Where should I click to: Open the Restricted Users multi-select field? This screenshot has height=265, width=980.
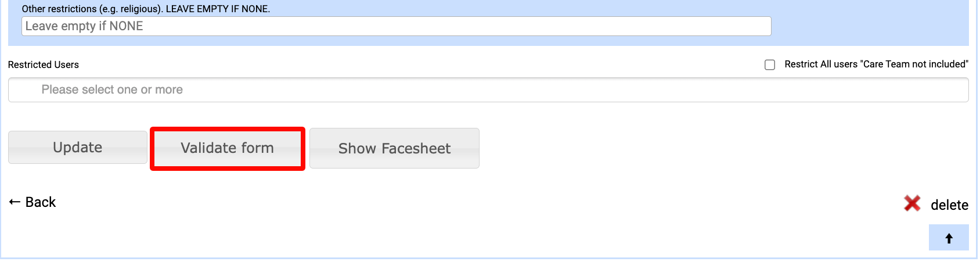tap(488, 89)
